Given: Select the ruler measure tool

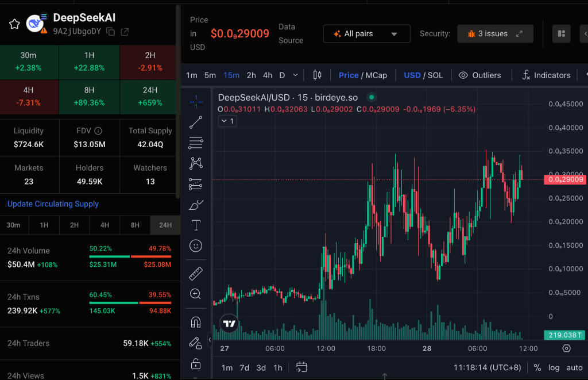Looking at the screenshot, I should (x=196, y=274).
